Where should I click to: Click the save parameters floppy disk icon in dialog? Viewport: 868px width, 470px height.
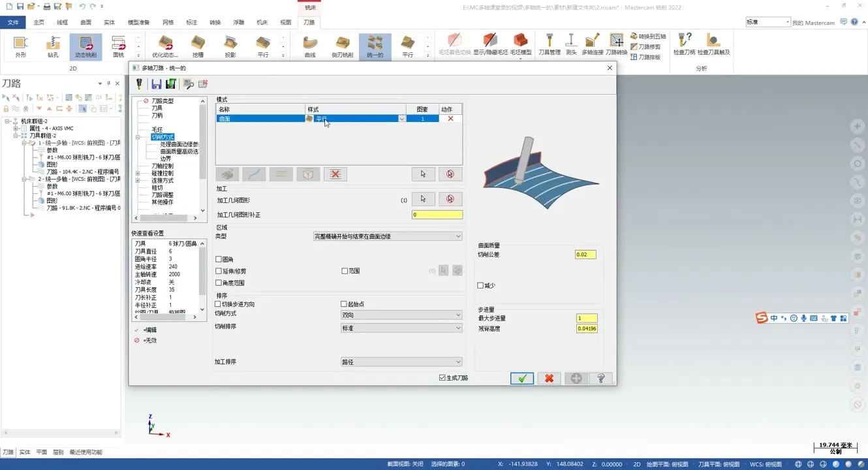point(156,84)
